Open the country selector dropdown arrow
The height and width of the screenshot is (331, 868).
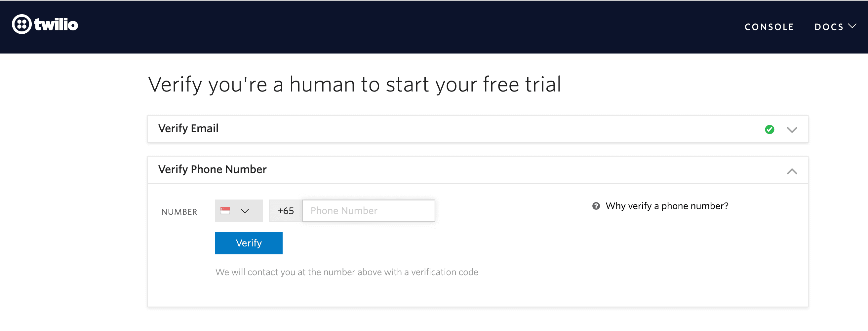click(x=245, y=211)
